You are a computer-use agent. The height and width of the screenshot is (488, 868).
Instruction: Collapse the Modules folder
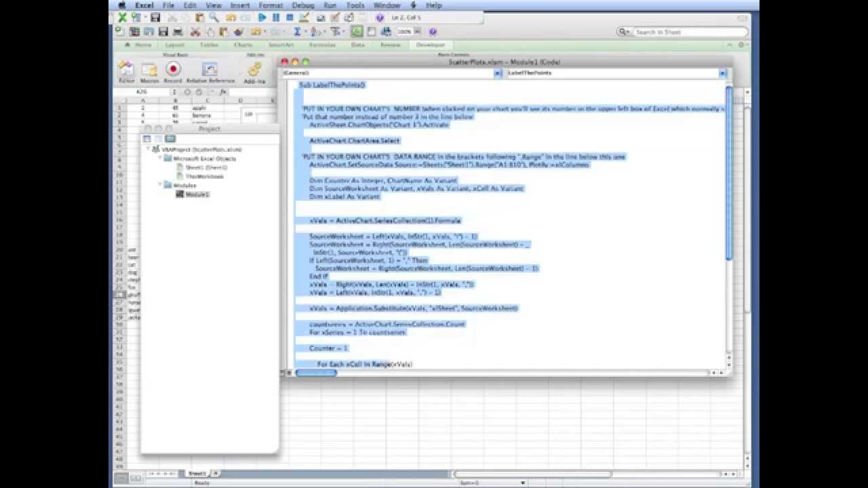(161, 184)
